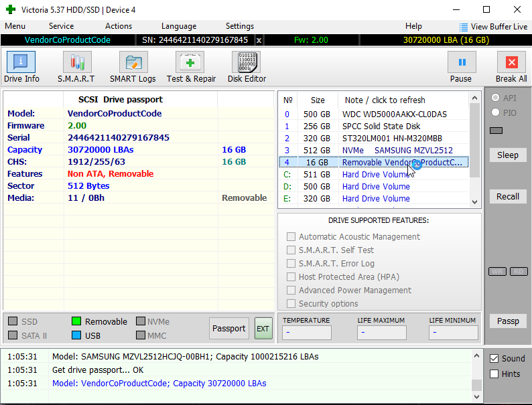Open View Buffer Live
This screenshot has width=532, height=405.
tap(494, 27)
